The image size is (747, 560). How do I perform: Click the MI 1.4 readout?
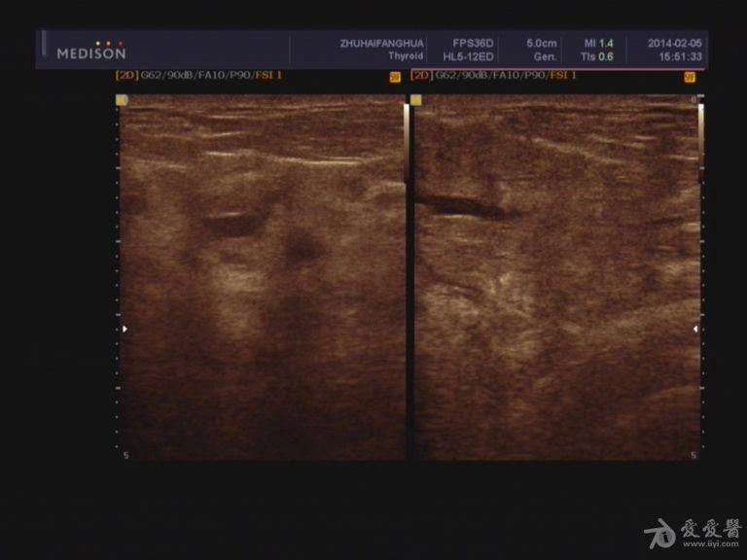[598, 44]
